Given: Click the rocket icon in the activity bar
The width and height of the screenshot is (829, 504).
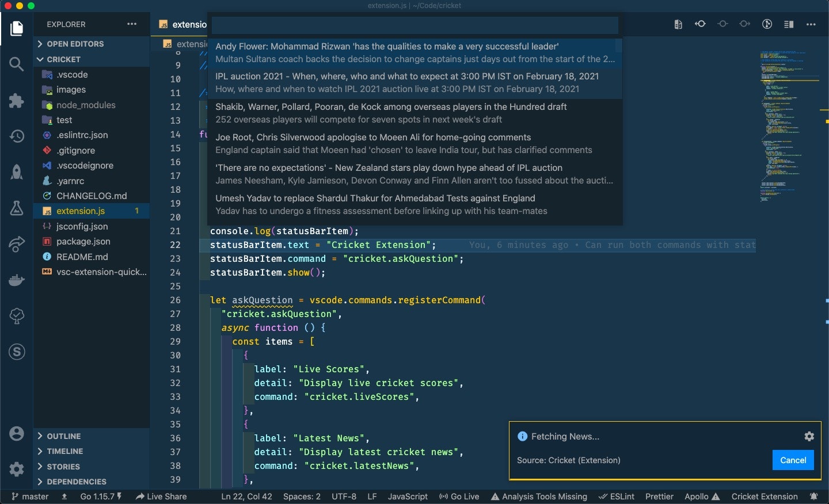Looking at the screenshot, I should click(16, 172).
